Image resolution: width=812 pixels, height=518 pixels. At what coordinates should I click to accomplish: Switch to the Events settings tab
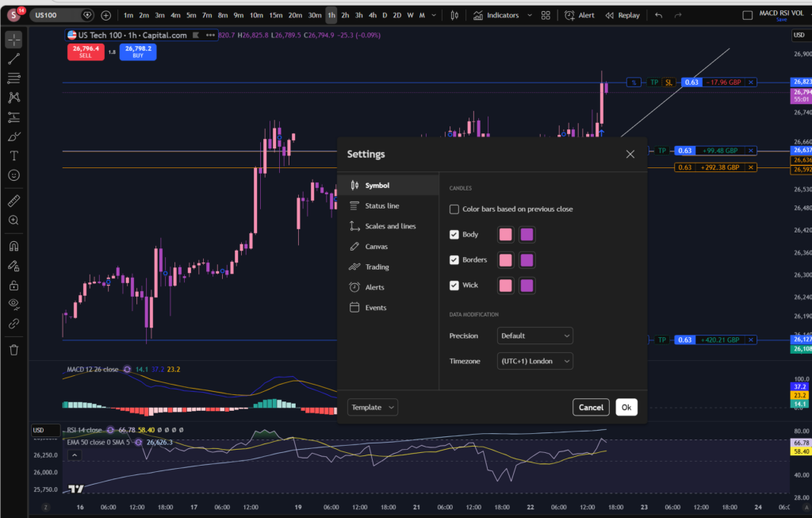(388, 308)
